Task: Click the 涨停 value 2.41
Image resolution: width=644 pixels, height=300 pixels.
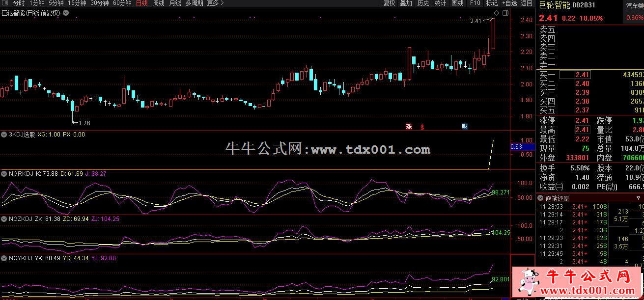Action: pos(582,121)
